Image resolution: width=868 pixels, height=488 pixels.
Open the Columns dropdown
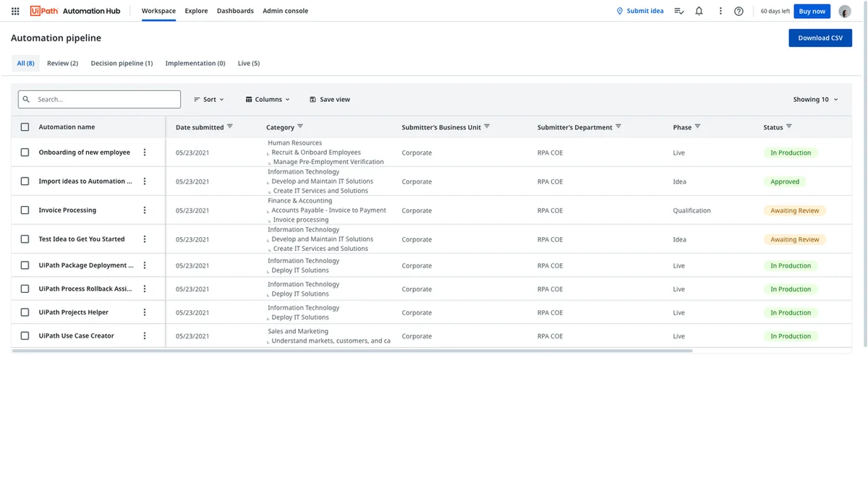click(x=268, y=99)
